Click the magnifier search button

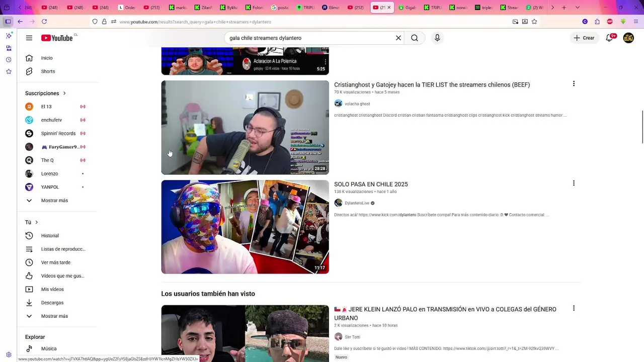(415, 38)
